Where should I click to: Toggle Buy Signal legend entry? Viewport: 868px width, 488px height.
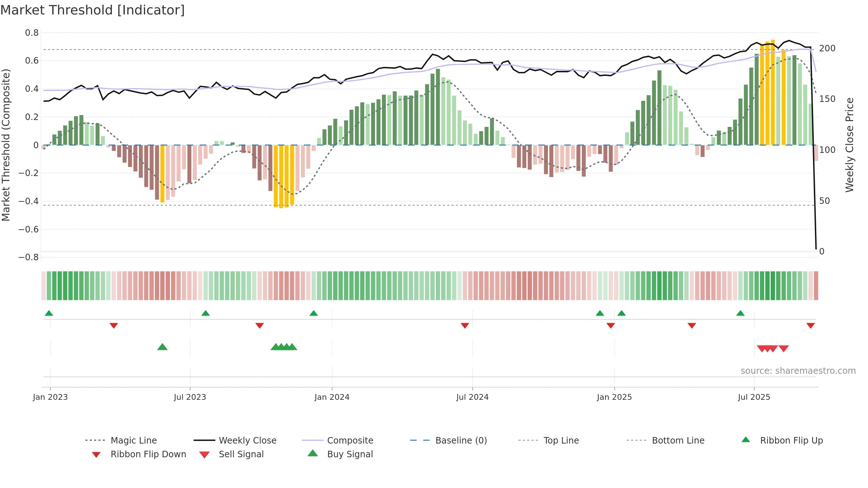[x=340, y=454]
